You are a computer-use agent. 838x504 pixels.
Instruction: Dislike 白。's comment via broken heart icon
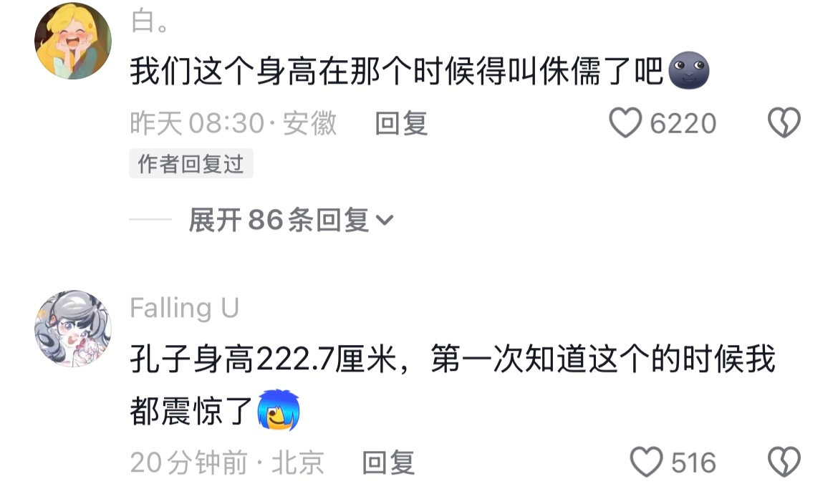click(x=784, y=123)
